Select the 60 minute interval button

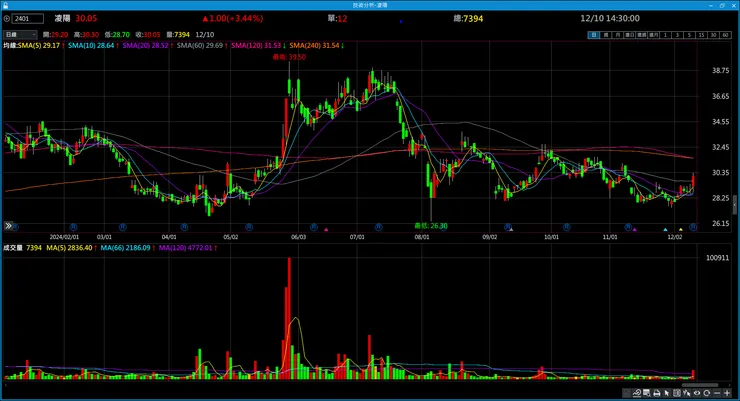725,35
